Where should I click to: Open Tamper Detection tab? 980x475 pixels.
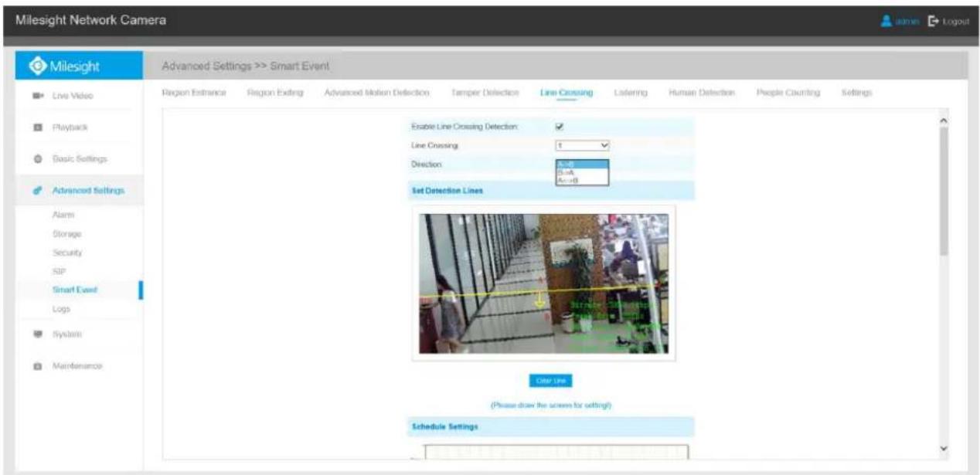485,93
